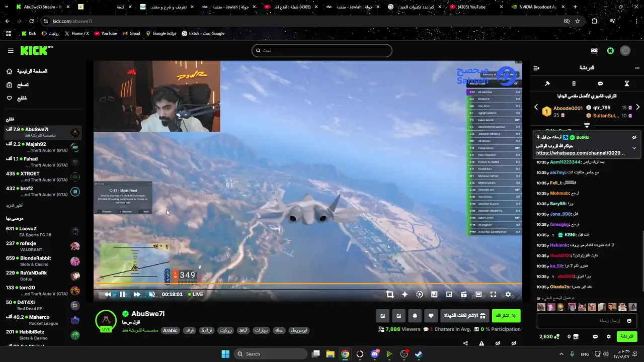Image resolution: width=644 pixels, height=362 pixels.
Task: Reload the browser page
Action: [31, 21]
